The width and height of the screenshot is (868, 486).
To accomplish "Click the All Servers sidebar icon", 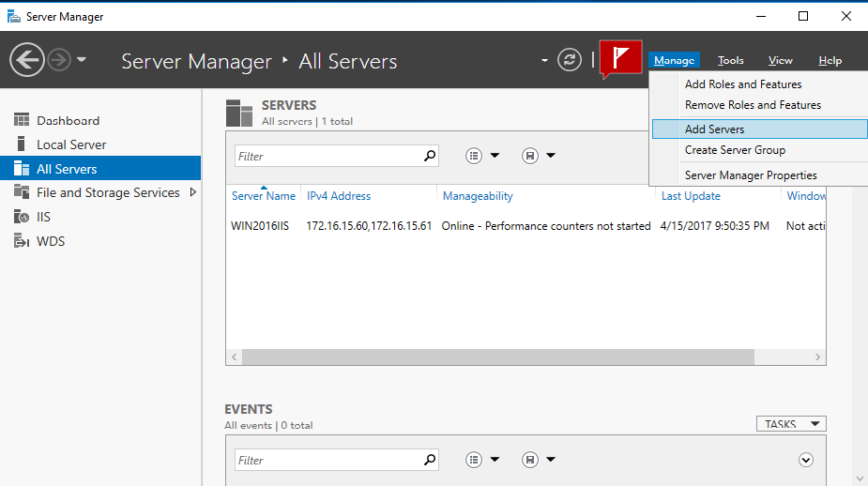I will (22, 168).
